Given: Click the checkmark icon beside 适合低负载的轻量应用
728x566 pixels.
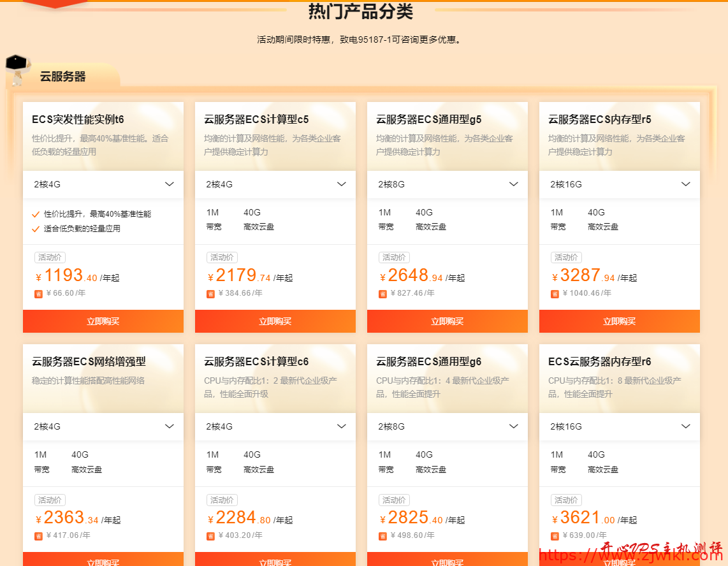Looking at the screenshot, I should tap(35, 228).
